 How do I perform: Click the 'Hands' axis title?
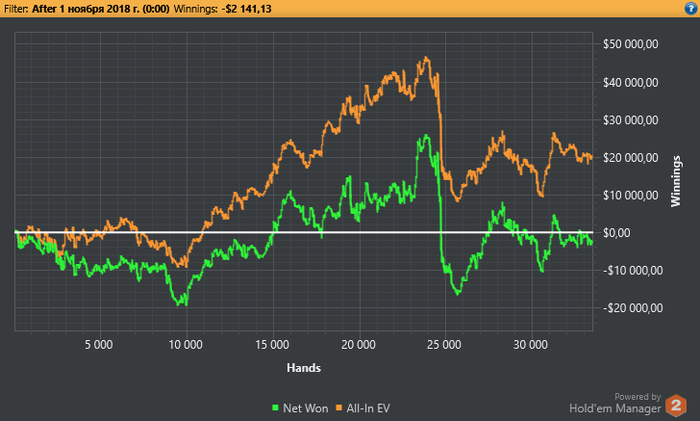click(304, 368)
